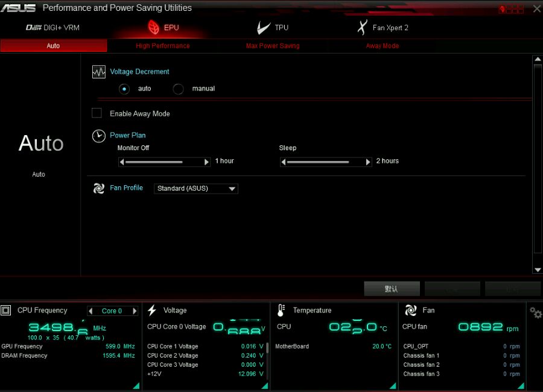Click the 'CPU fan' rpm readout
Viewport: 543px width, 392px height.
(488, 327)
